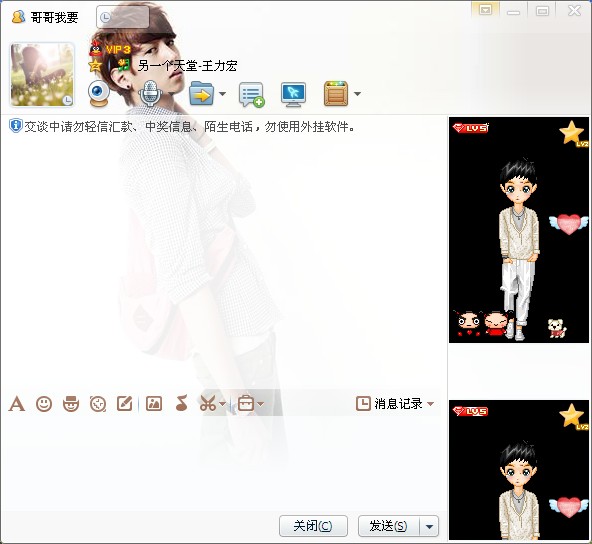Open the VIP magic emoticon icon
592x544 pixels.
[x=71, y=404]
